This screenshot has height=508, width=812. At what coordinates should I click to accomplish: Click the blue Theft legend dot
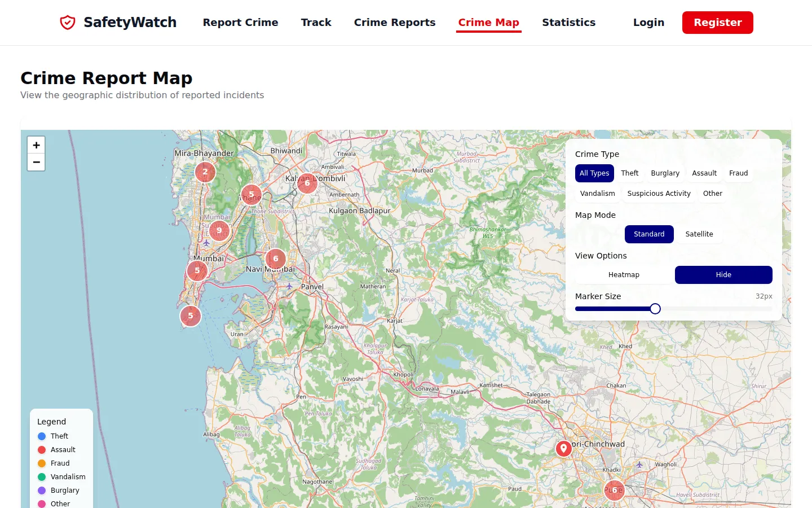[x=42, y=436]
